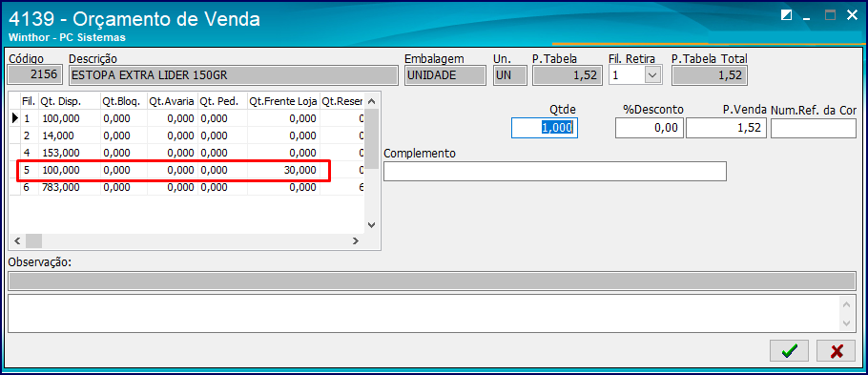Click the Qt. Disp. column header
This screenshot has height=375, width=868.
(x=70, y=101)
